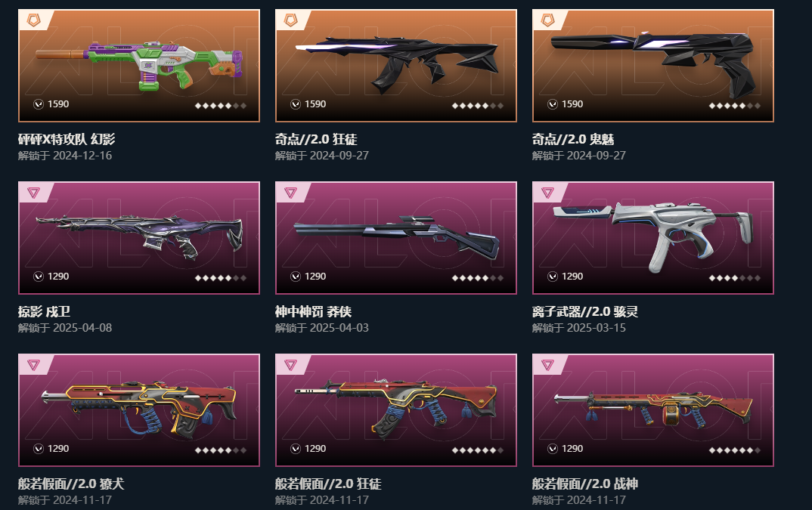
Task: Click the rarity badge on 奇点//2.0 狂徒 card
Action: click(x=290, y=20)
